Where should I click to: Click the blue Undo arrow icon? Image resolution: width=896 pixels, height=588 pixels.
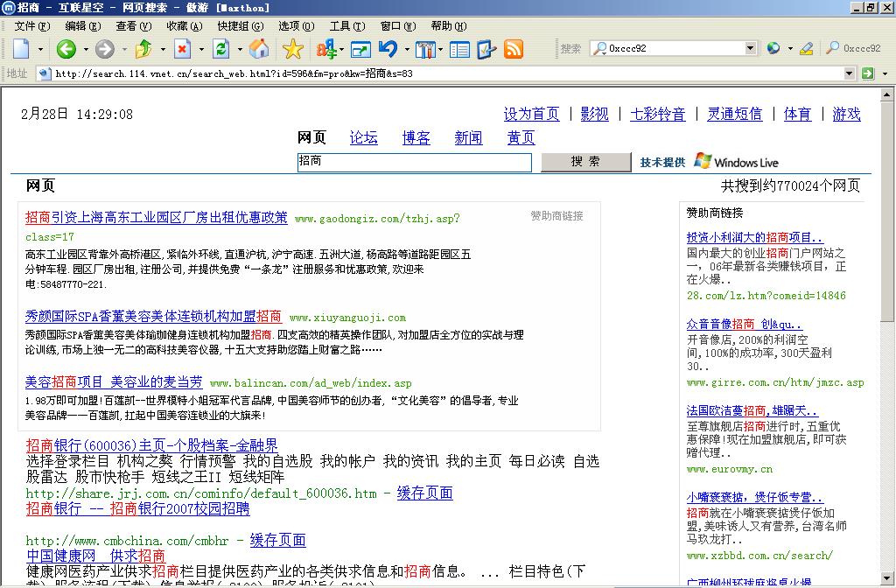pyautogui.click(x=388, y=49)
